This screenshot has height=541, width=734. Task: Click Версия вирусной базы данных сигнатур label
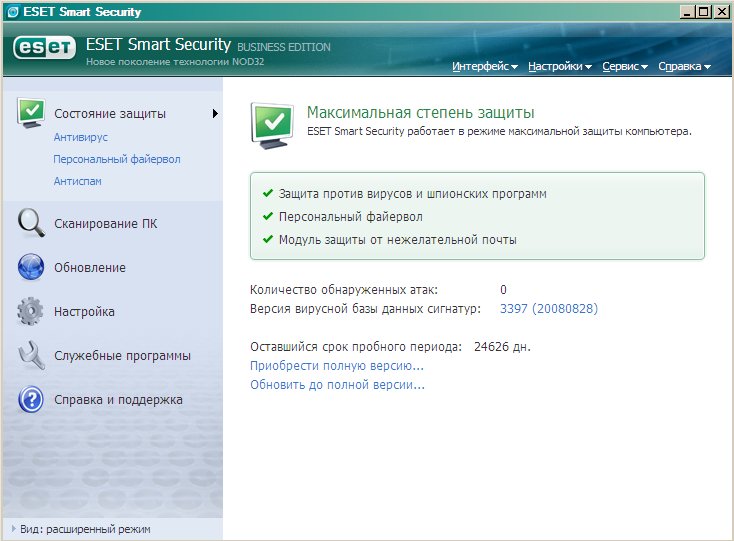pyautogui.click(x=365, y=309)
